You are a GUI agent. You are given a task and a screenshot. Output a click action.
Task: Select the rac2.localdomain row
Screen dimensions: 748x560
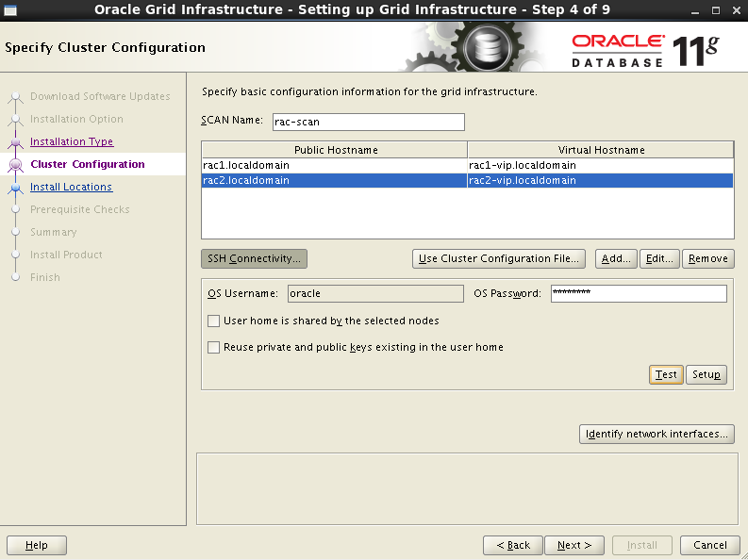tap(468, 181)
